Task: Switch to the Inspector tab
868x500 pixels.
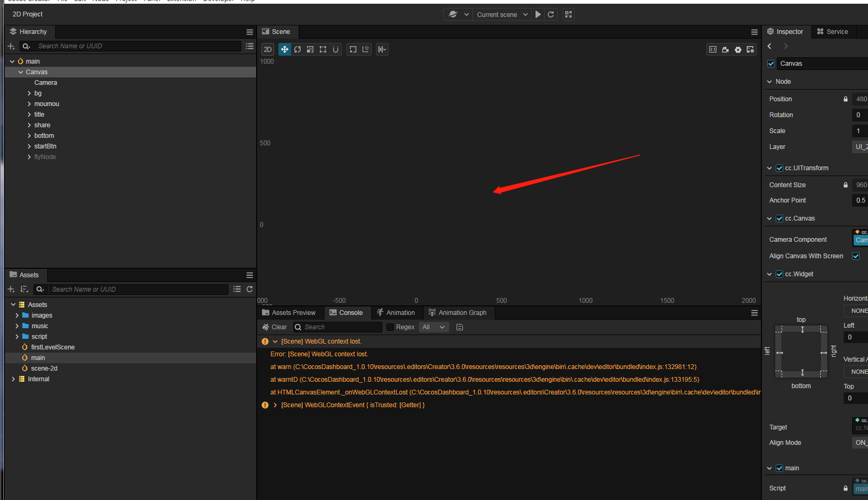Action: pos(785,32)
